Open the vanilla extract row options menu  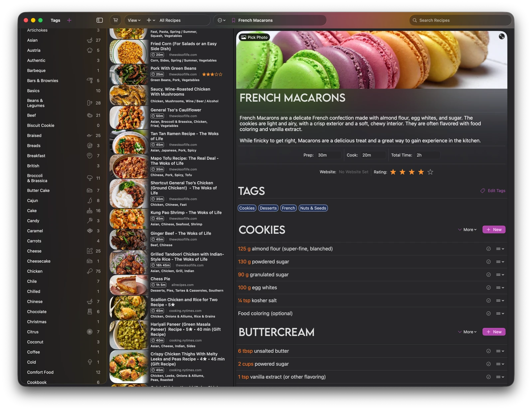500,377
